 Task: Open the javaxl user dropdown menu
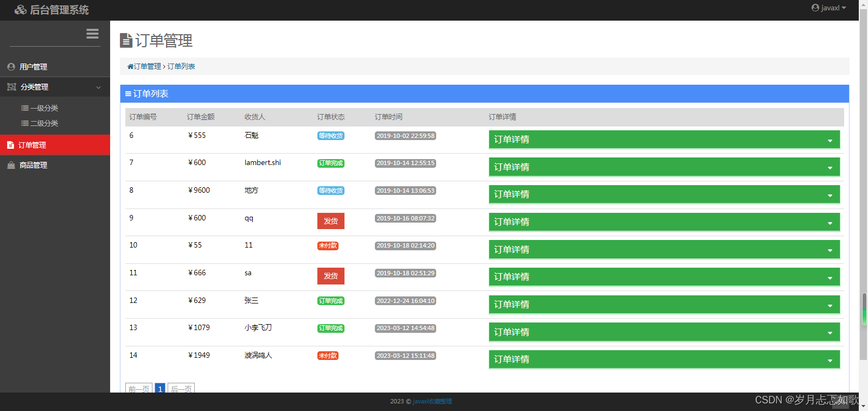click(829, 8)
